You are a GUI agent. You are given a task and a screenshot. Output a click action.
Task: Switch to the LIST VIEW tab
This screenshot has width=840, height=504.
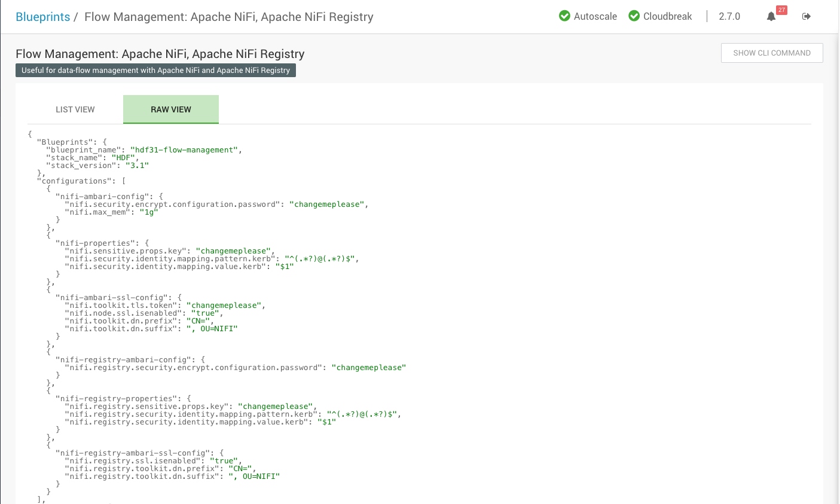75,109
